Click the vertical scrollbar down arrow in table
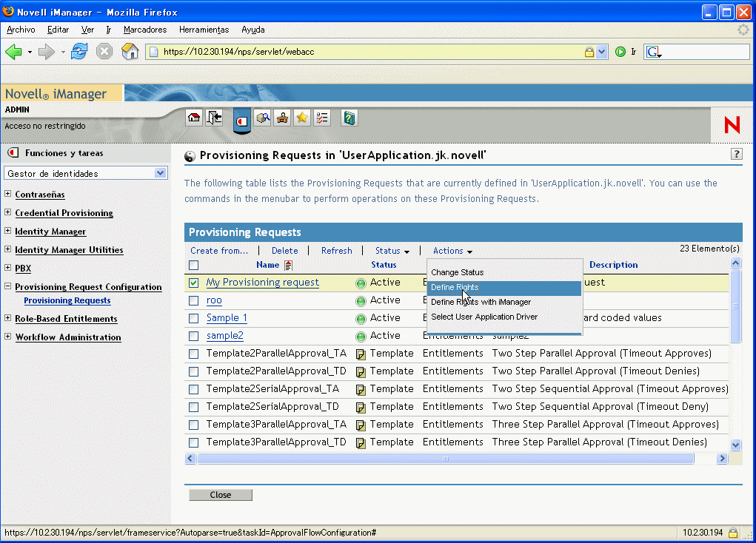The height and width of the screenshot is (543, 756). [735, 445]
